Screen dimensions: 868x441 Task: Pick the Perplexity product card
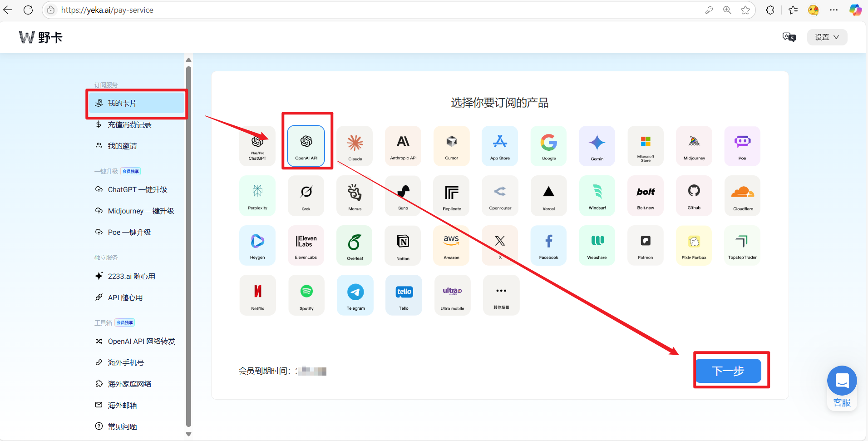click(x=257, y=196)
